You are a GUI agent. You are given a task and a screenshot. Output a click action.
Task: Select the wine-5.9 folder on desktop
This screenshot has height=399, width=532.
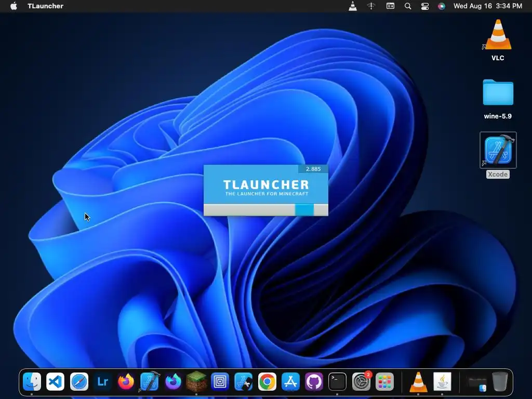point(498,92)
